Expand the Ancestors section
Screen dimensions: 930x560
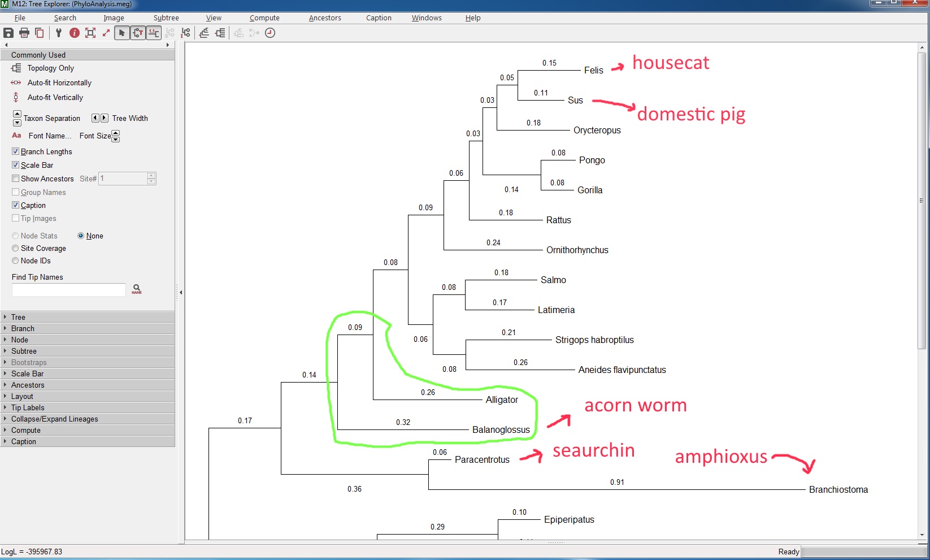87,385
